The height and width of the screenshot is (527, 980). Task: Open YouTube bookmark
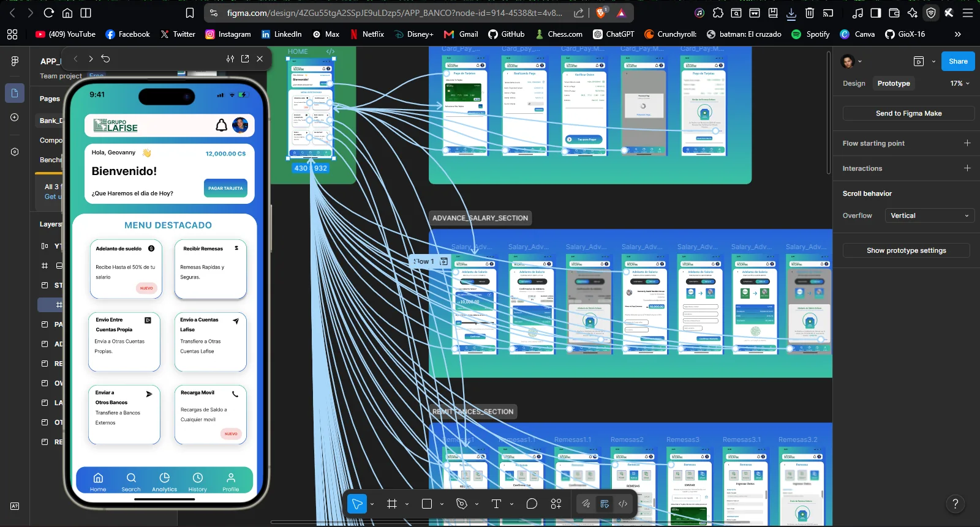(66, 34)
